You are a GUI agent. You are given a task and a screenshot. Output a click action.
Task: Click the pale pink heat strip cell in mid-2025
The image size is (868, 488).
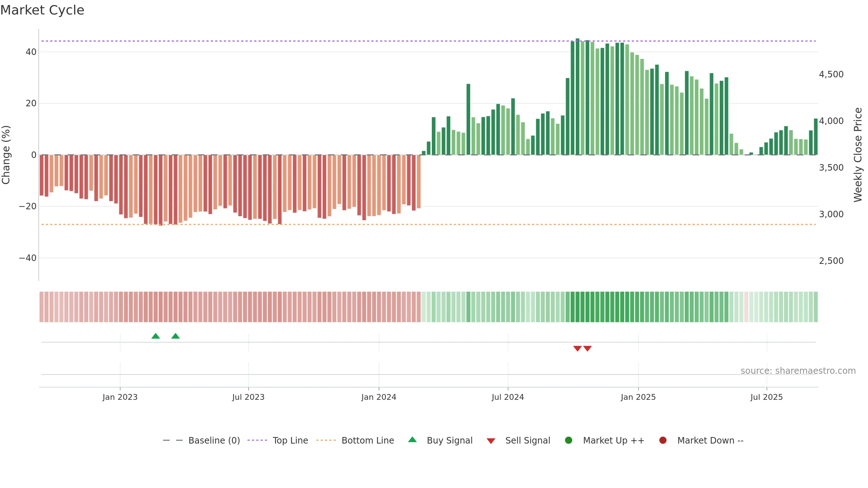[746, 307]
